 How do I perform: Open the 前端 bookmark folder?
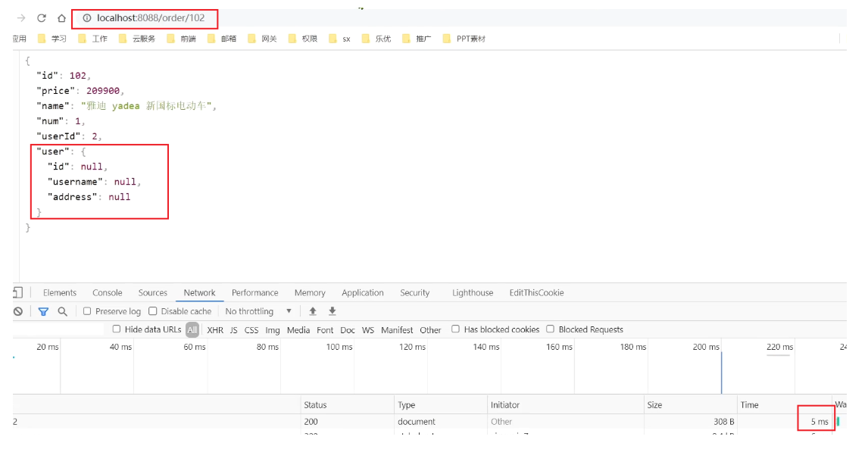pyautogui.click(x=181, y=39)
